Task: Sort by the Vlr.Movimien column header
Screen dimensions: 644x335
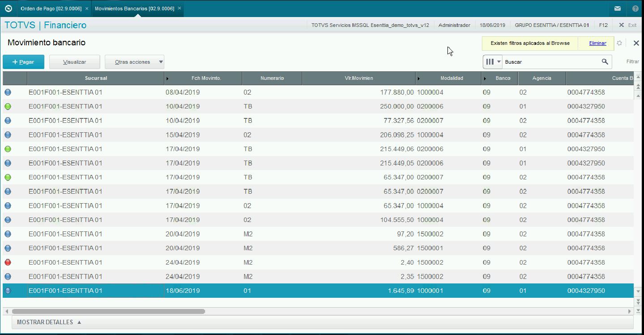Action: (x=359, y=78)
